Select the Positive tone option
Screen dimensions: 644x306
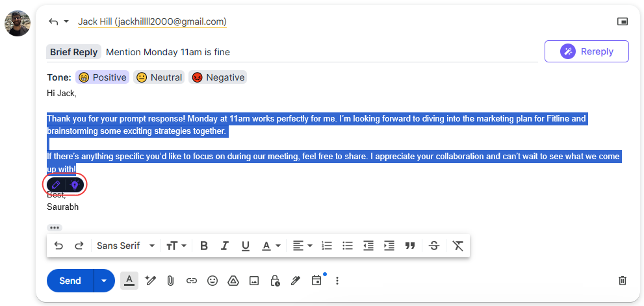pyautogui.click(x=102, y=77)
